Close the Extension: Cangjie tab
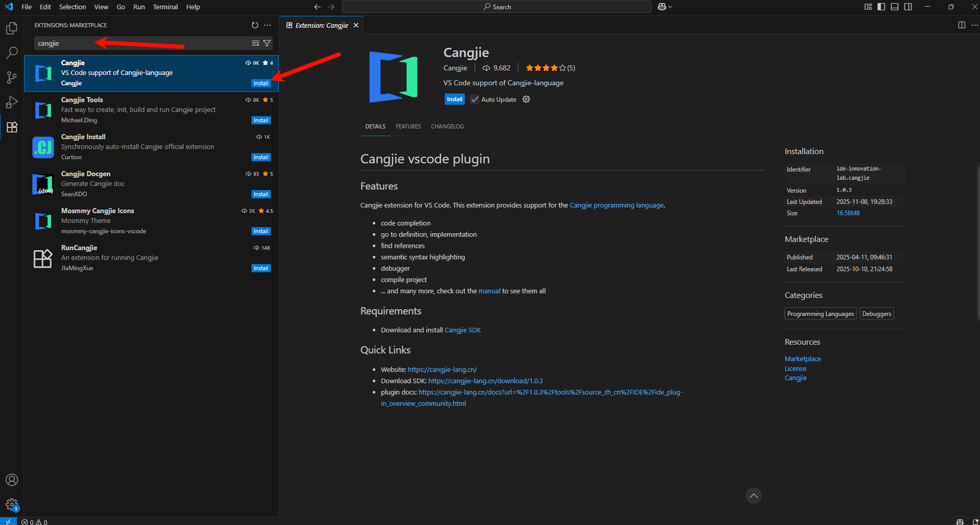The width and height of the screenshot is (980, 525). pyautogui.click(x=356, y=25)
